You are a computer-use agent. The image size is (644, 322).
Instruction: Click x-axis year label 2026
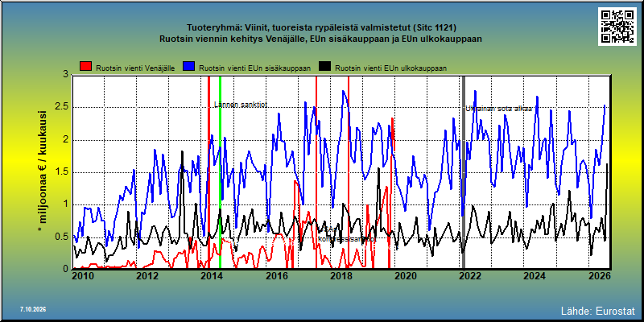600,275
